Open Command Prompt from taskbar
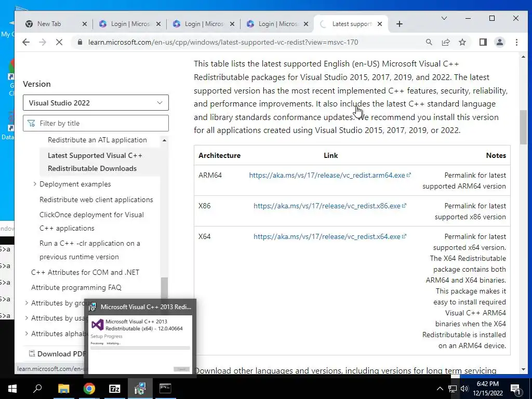This screenshot has height=399, width=532. (165, 389)
